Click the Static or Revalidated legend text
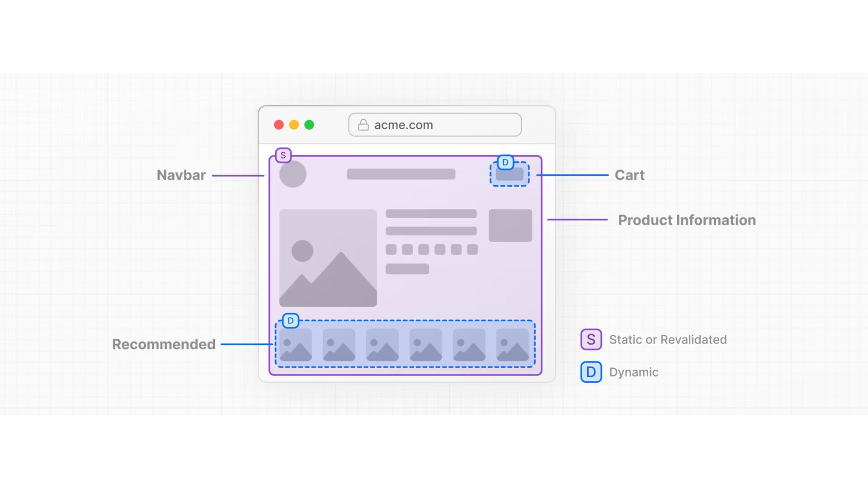The image size is (868, 488). 668,339
